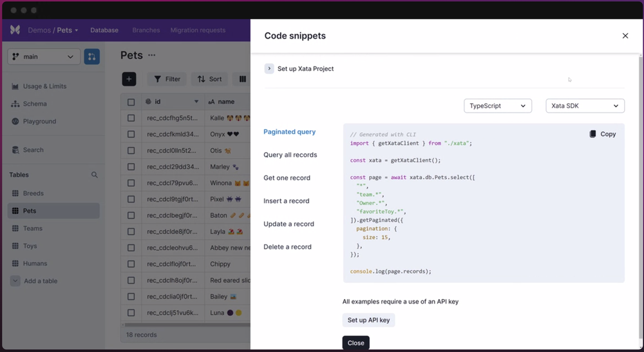Select the checkbox for Chippy row
Image resolution: width=644 pixels, height=352 pixels.
coord(131,264)
